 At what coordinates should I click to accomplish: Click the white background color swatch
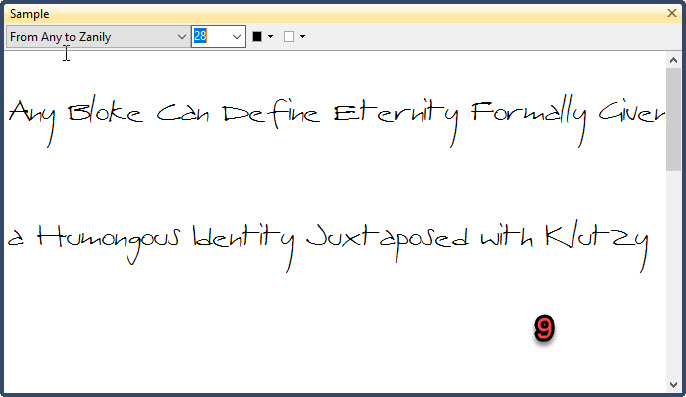(x=289, y=37)
